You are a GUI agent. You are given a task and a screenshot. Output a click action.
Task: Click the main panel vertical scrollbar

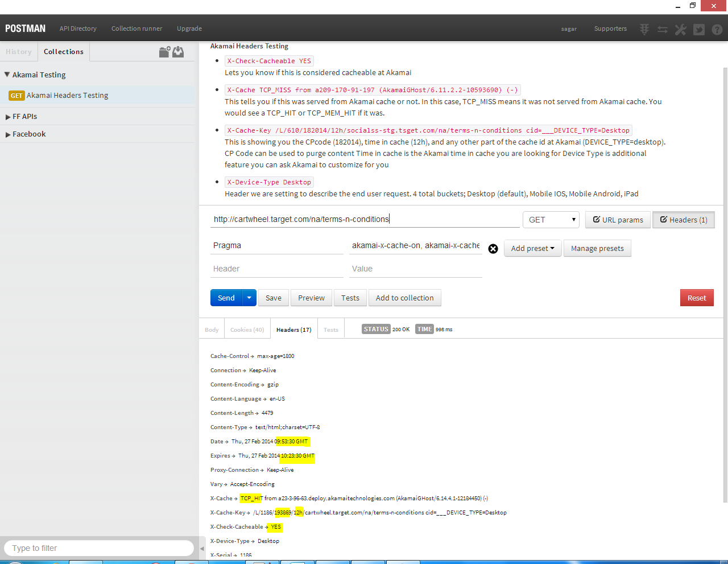coord(725,285)
